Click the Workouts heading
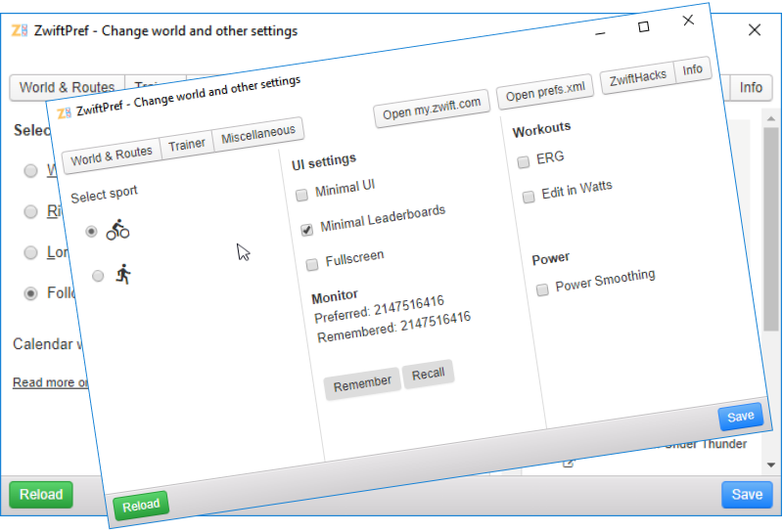The height and width of the screenshot is (532, 783). (541, 129)
